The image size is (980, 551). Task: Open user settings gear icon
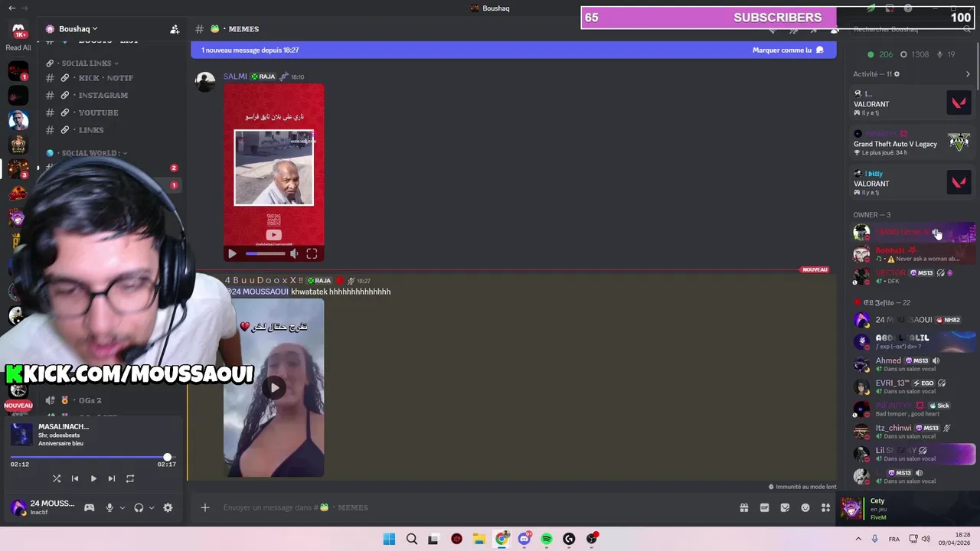168,507
